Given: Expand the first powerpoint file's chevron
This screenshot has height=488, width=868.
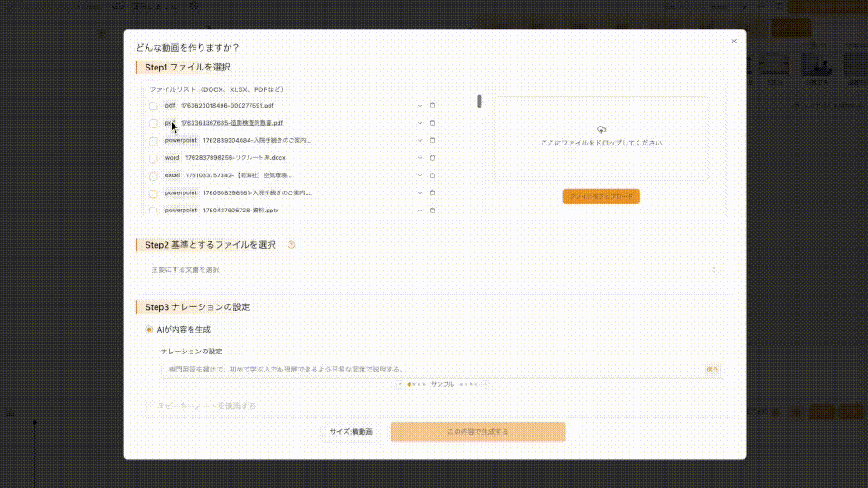Looking at the screenshot, I should (x=420, y=141).
